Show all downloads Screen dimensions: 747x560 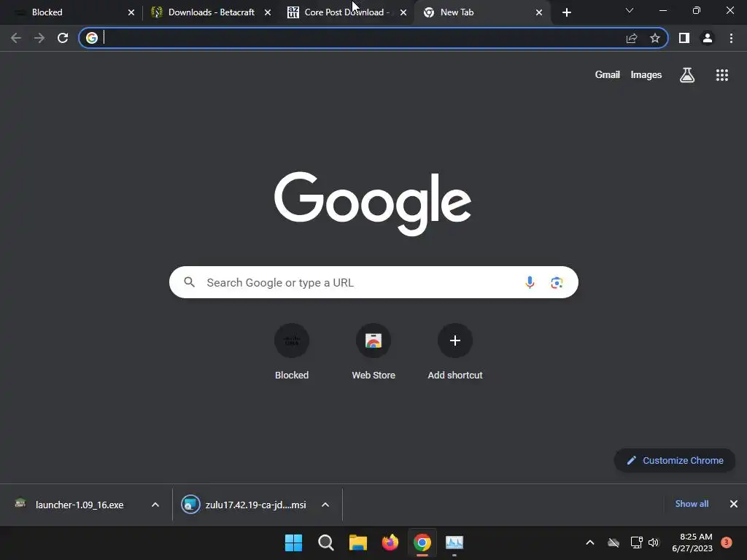692,504
